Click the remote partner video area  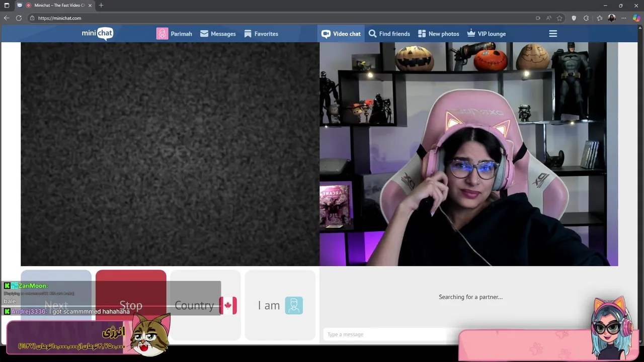170,154
